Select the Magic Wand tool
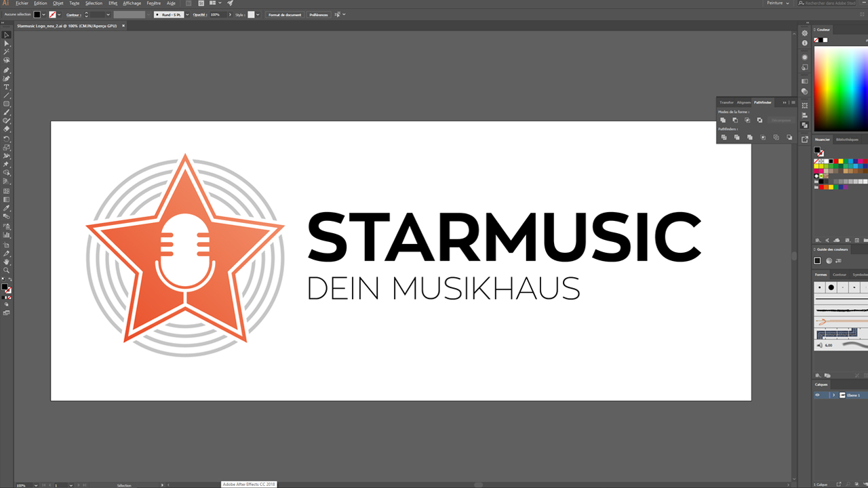868x488 pixels. pos(7,52)
